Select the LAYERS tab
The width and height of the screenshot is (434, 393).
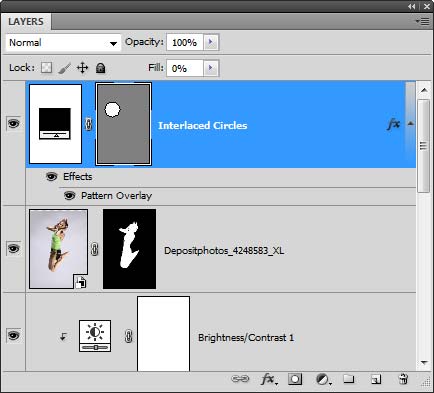[x=26, y=22]
